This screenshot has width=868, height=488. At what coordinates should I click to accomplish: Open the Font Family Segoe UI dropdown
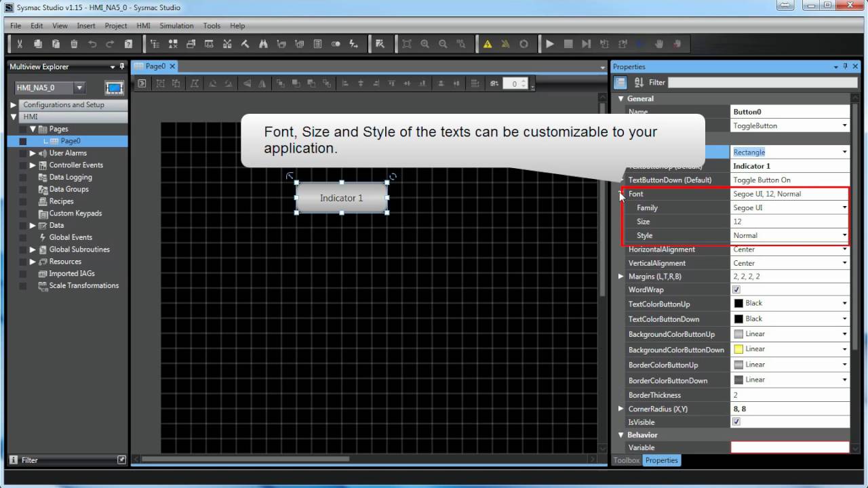click(x=844, y=207)
